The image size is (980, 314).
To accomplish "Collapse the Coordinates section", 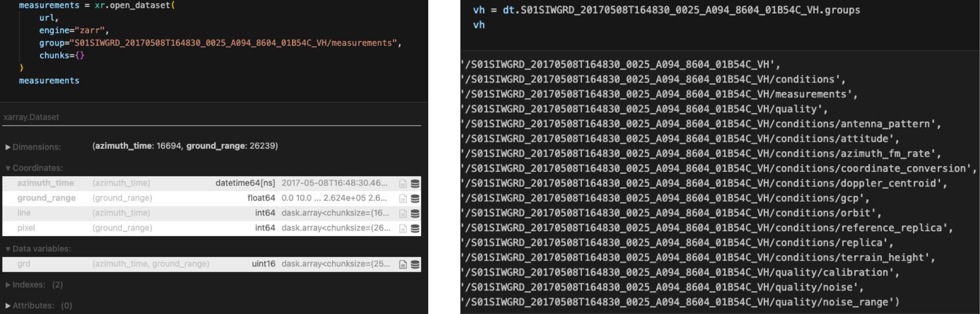I will pyautogui.click(x=34, y=168).
